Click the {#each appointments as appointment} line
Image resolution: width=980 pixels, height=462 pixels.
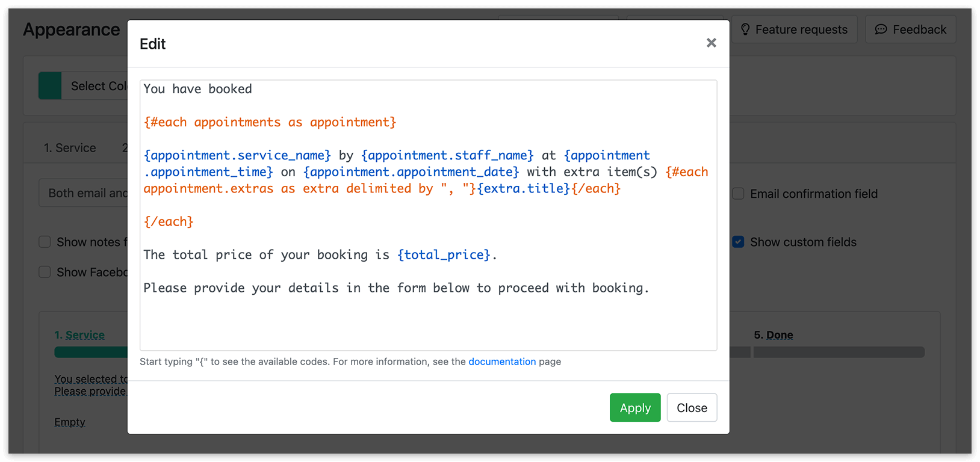(x=270, y=122)
